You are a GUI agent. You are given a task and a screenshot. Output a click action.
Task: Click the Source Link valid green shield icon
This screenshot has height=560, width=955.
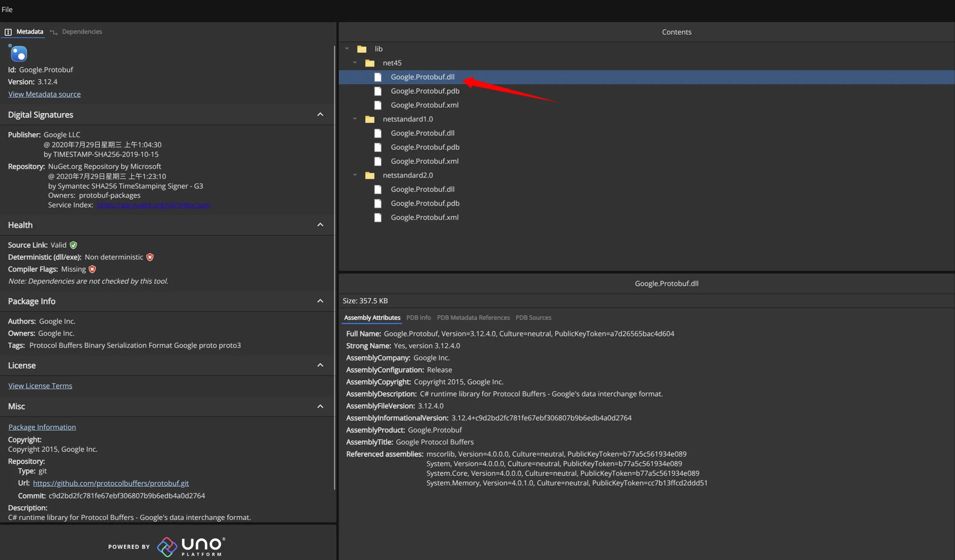coord(73,245)
